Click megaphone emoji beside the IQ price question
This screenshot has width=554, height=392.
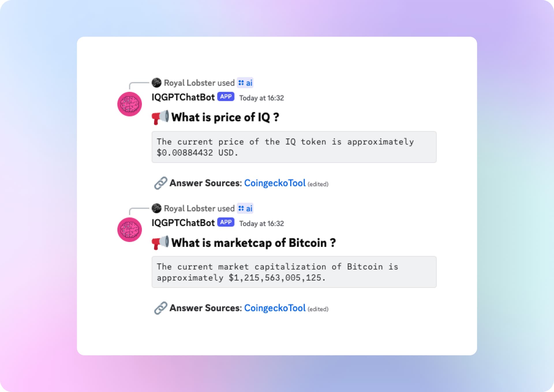pyautogui.click(x=160, y=117)
